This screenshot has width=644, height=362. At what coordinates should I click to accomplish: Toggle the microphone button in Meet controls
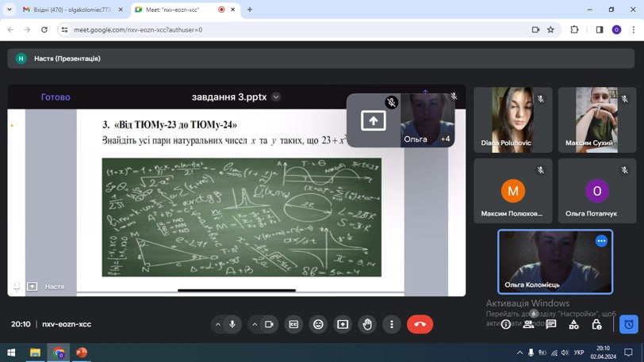tap(232, 324)
